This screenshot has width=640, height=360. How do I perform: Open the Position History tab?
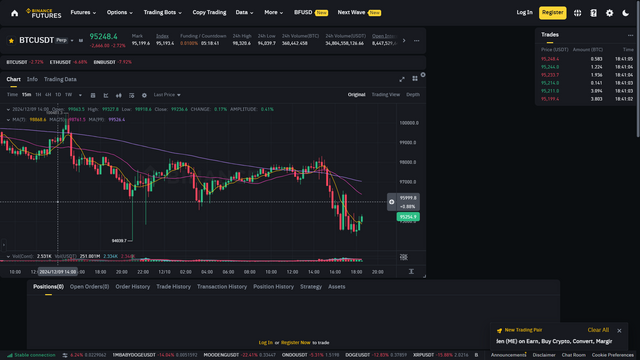click(273, 287)
